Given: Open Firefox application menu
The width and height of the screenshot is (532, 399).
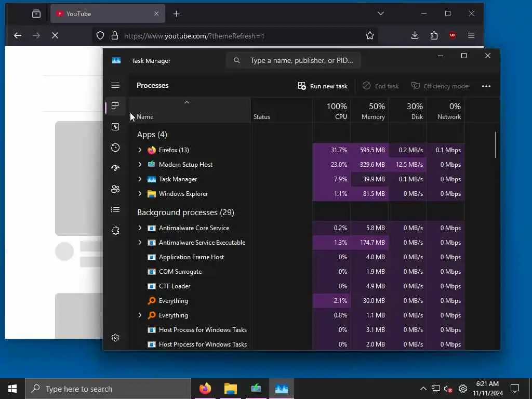Looking at the screenshot, I should [471, 35].
